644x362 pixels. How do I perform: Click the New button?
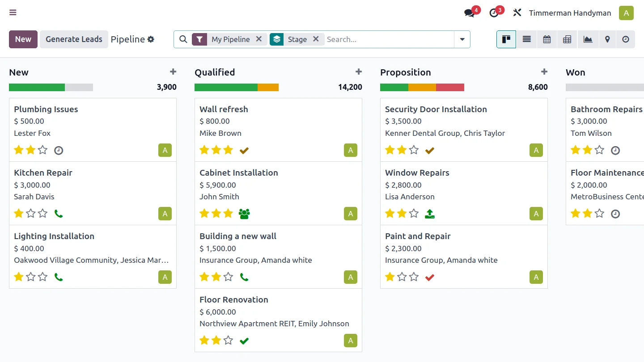pos(23,39)
